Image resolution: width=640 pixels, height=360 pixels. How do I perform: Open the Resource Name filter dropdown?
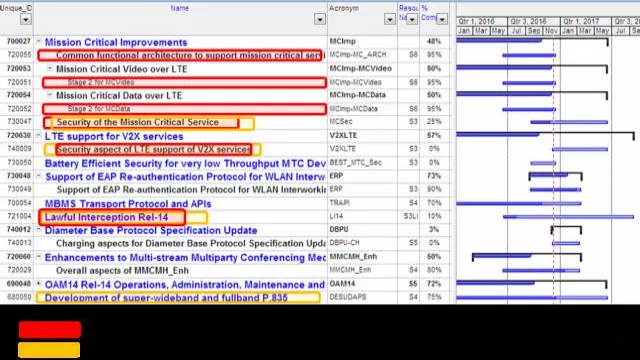[412, 19]
